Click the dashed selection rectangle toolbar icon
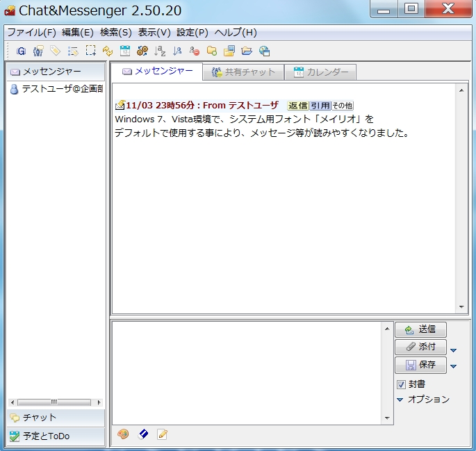 [90, 51]
